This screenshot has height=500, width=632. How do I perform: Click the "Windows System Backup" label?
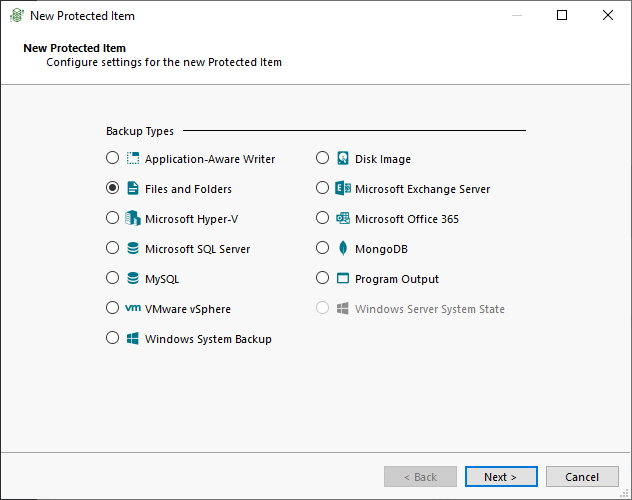[208, 339]
